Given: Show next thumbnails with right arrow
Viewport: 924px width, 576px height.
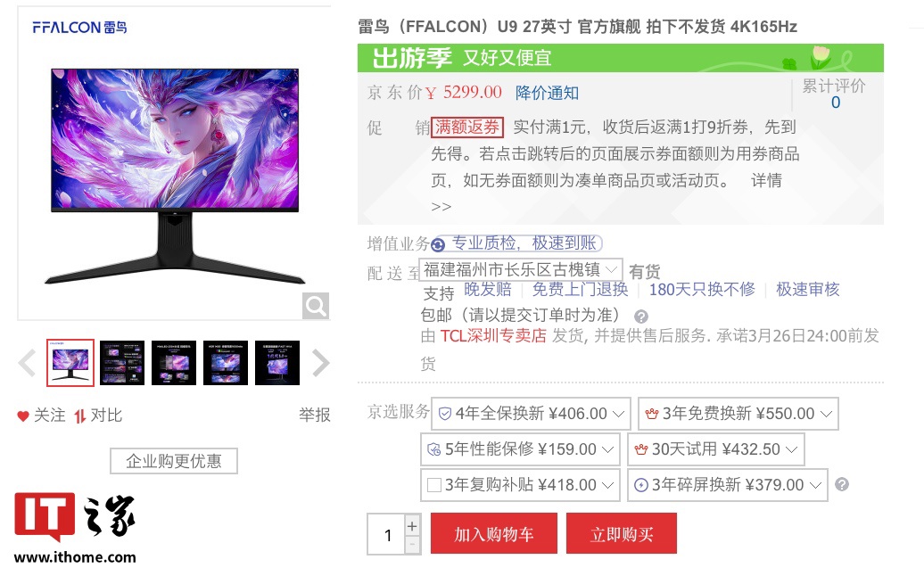Looking at the screenshot, I should click(320, 363).
